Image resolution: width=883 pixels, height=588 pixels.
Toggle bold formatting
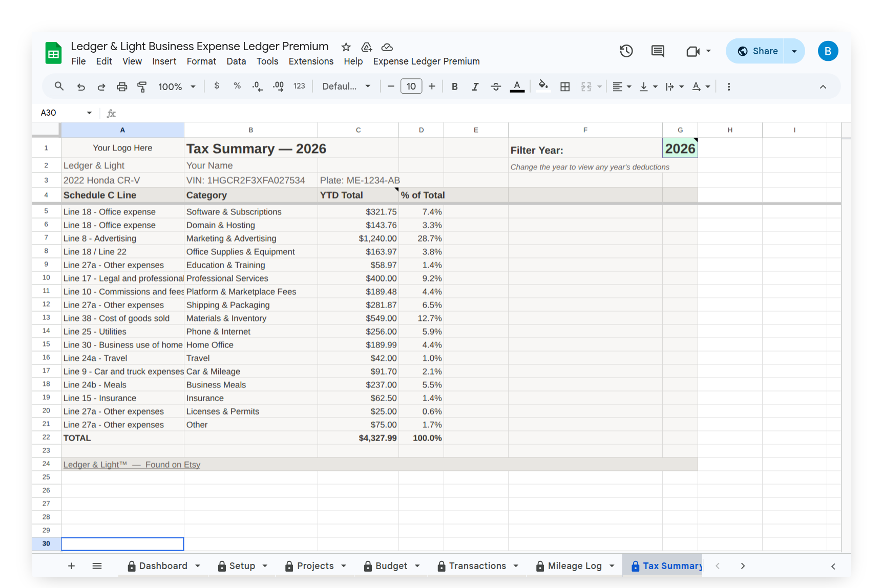click(455, 86)
